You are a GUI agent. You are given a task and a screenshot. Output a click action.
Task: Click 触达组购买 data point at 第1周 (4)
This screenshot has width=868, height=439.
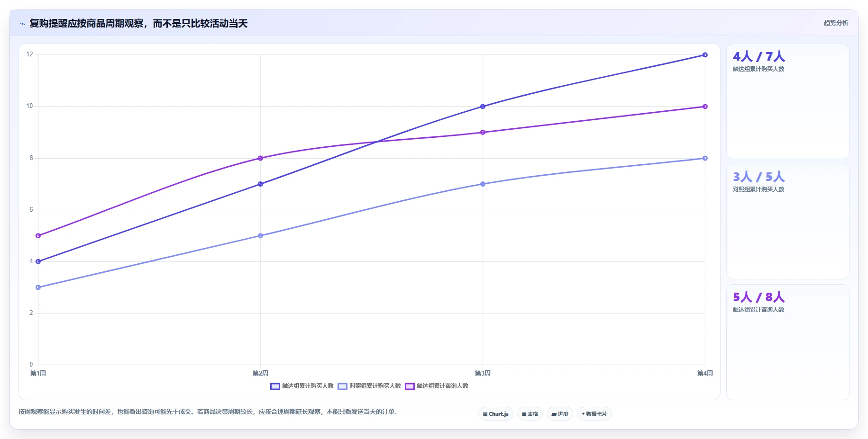click(x=38, y=261)
